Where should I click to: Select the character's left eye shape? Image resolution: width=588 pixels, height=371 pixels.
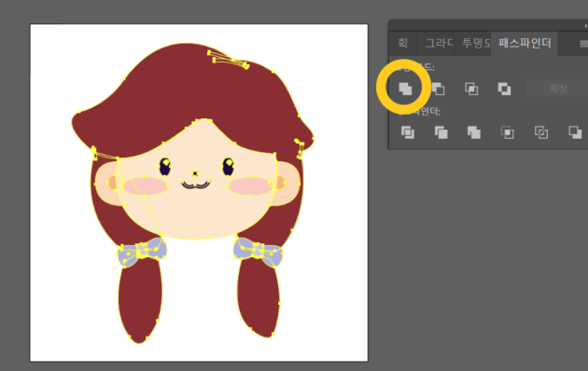tap(165, 167)
